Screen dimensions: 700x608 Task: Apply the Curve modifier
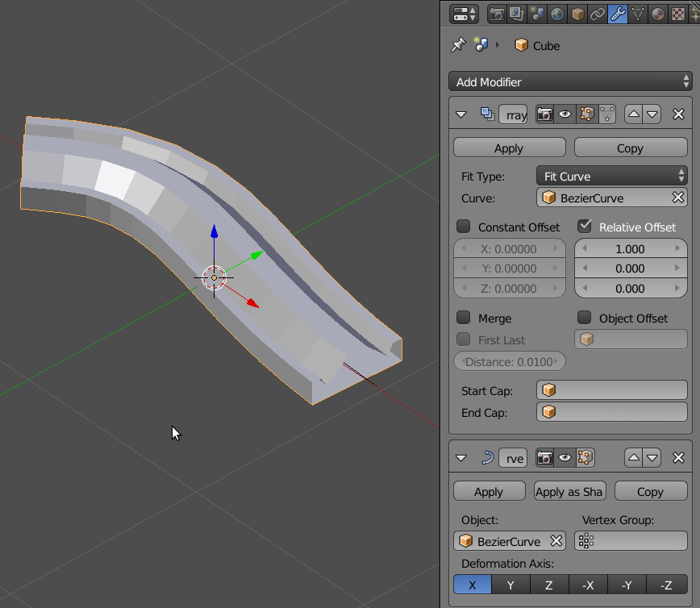click(489, 491)
